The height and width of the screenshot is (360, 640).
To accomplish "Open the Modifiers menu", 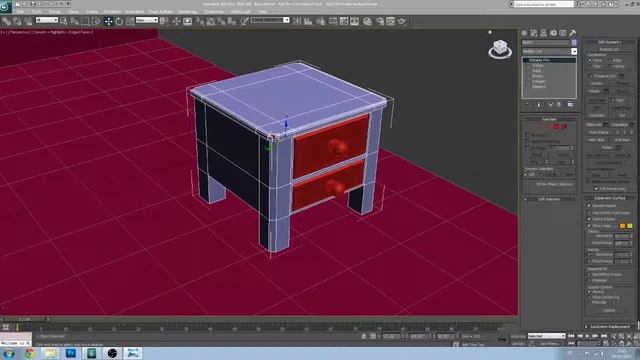I will (x=112, y=11).
